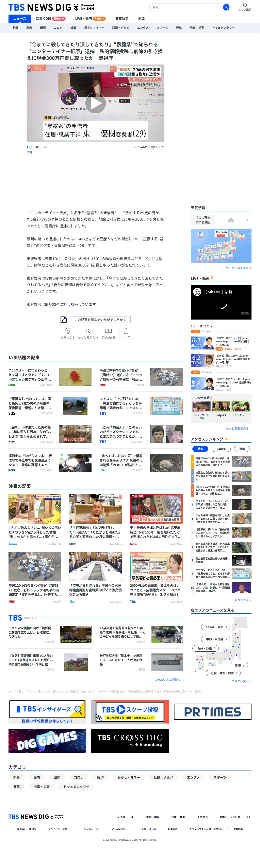Select the 深掘りDIG tab
This screenshot has height=868, width=260.
51,19
